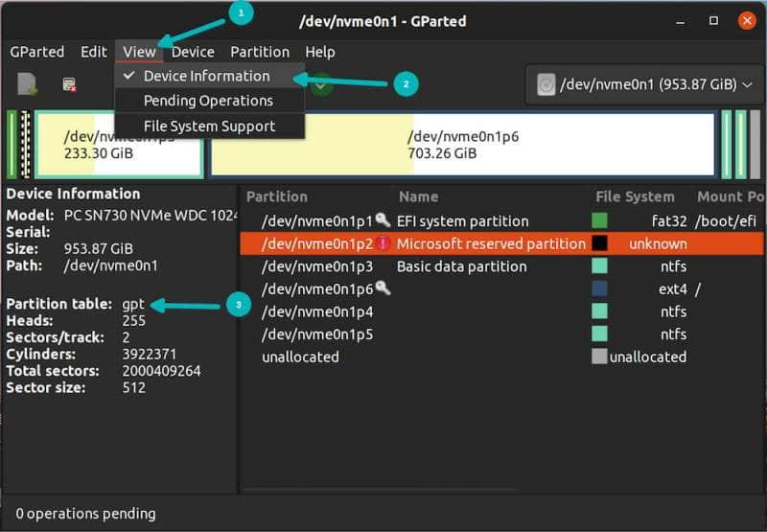Image resolution: width=767 pixels, height=532 pixels.
Task: Select File System Support menu entry
Action: coord(209,126)
